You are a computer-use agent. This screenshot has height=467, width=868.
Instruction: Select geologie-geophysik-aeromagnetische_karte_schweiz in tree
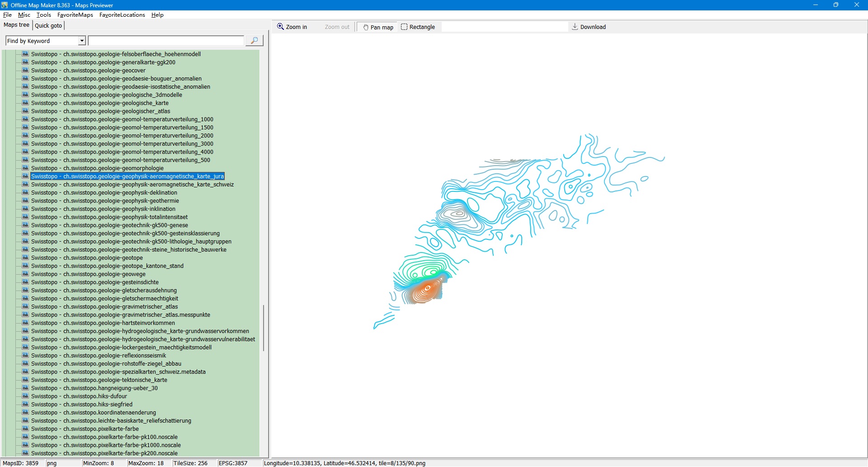pos(132,185)
